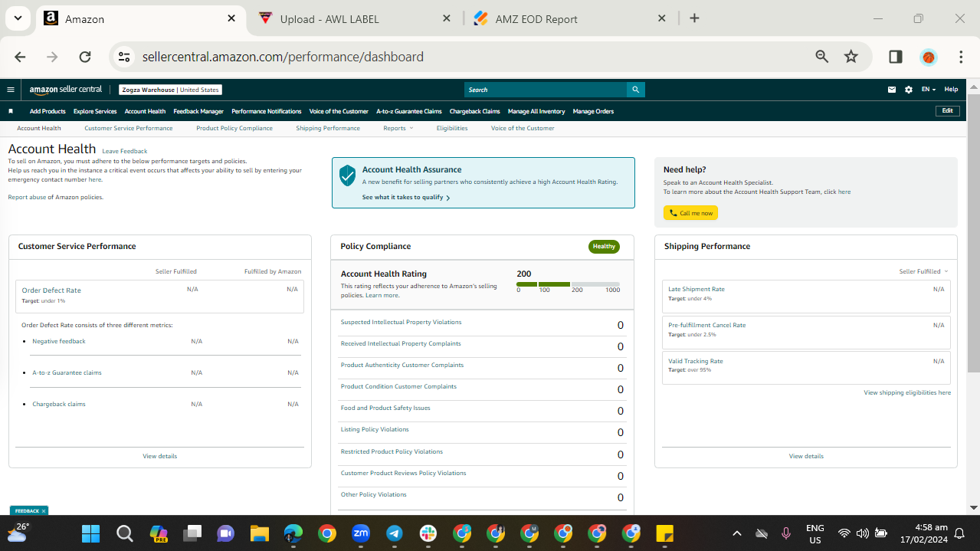Image resolution: width=980 pixels, height=551 pixels.
Task: Open Microsoft Edge from the taskbar
Action: point(293,533)
